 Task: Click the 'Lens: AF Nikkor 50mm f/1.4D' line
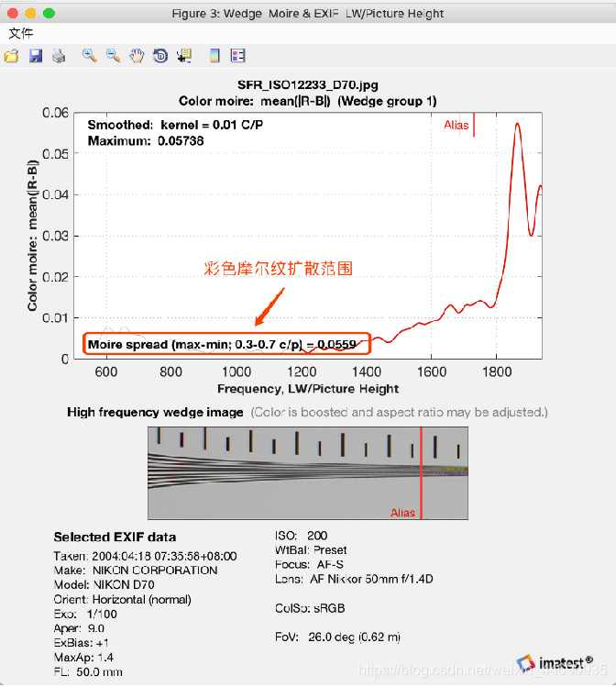354,579
